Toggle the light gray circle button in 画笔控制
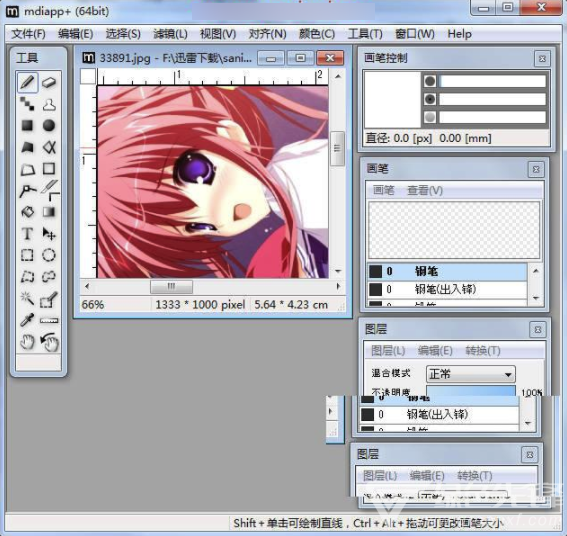The width and height of the screenshot is (567, 536). (x=430, y=117)
